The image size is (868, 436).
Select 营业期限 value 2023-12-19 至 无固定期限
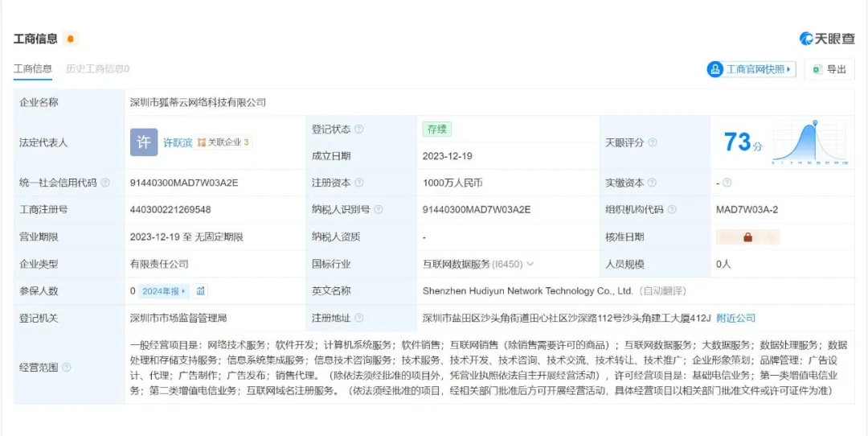pyautogui.click(x=186, y=237)
